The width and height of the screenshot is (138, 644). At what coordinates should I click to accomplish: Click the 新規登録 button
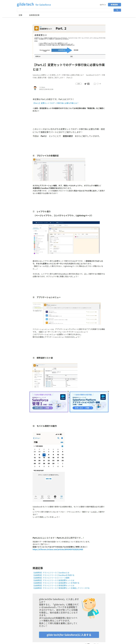(x=114, y=5)
